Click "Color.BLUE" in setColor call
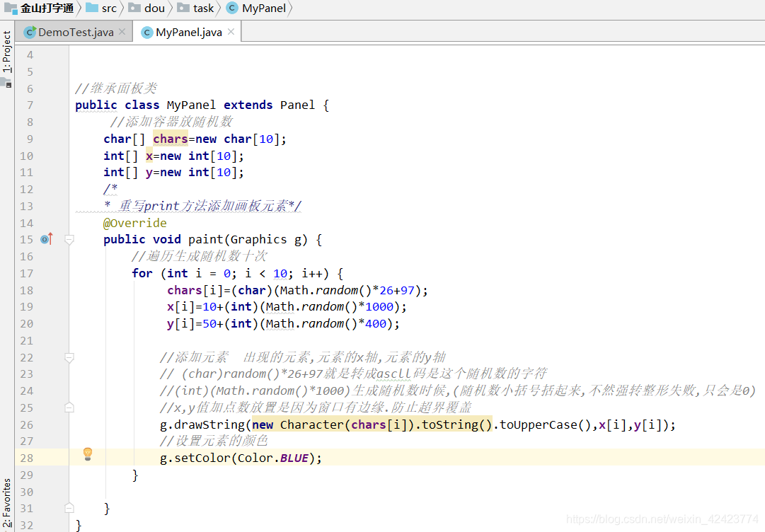The height and width of the screenshot is (532, 765). [x=273, y=458]
